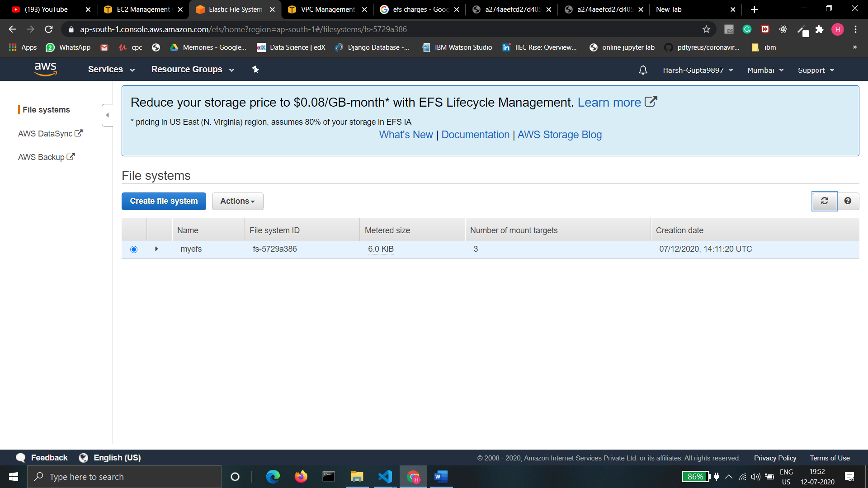This screenshot has width=868, height=488.
Task: Bookmark this page with the star icon
Action: click(706, 29)
